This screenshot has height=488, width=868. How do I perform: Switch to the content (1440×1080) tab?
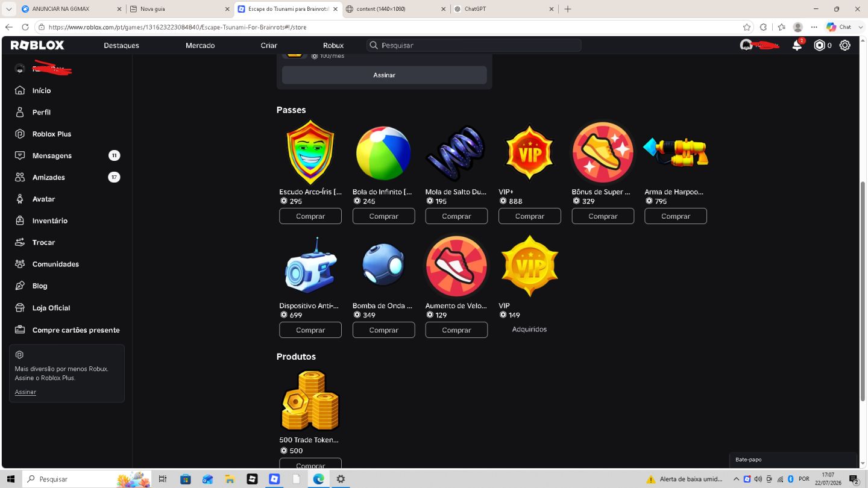coord(395,9)
